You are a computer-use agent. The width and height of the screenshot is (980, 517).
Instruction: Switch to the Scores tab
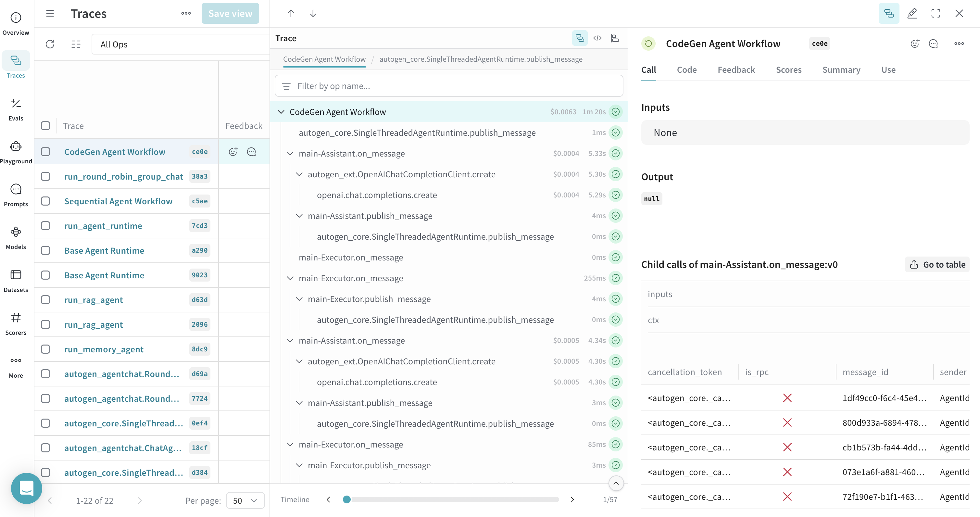(788, 69)
